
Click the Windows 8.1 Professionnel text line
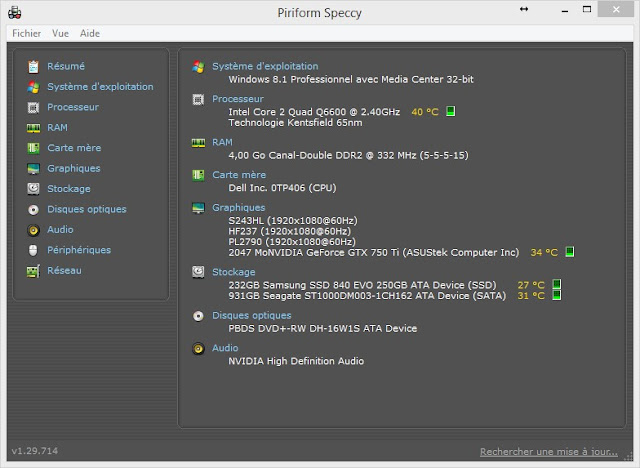coord(351,79)
